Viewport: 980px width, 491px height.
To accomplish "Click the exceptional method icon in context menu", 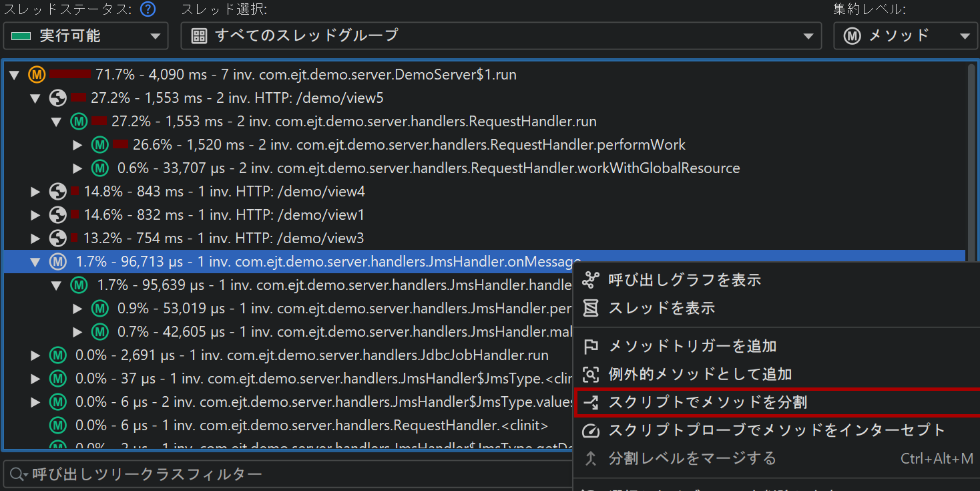I will coord(591,374).
